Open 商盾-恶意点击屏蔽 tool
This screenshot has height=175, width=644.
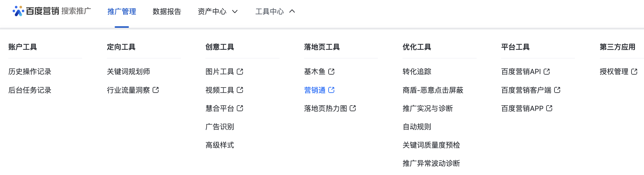click(433, 90)
